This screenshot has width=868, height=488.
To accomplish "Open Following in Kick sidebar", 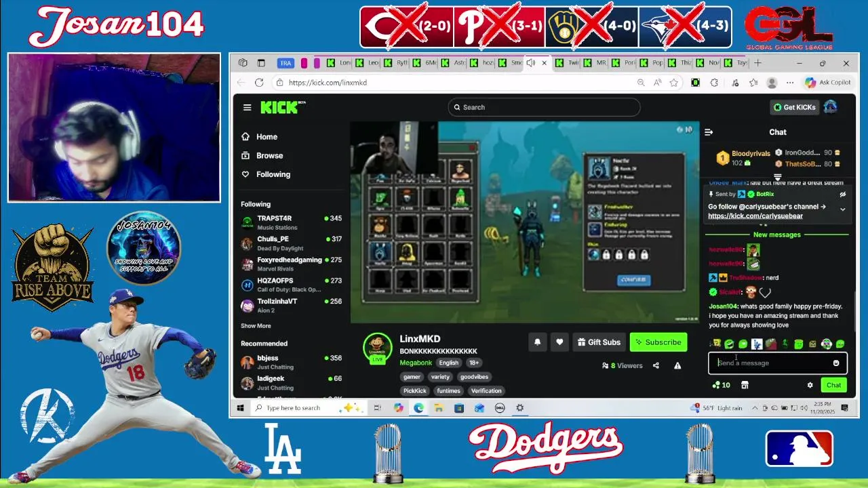I will tap(273, 174).
